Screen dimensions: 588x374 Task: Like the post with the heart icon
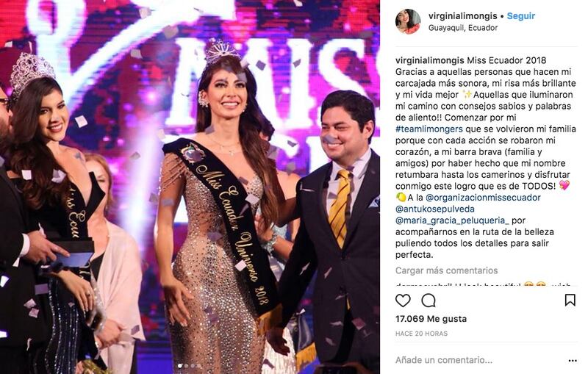click(403, 301)
